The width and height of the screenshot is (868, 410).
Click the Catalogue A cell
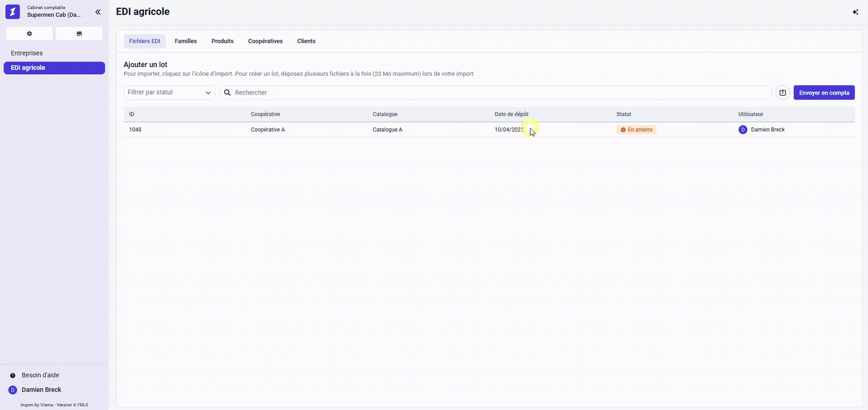coord(387,130)
